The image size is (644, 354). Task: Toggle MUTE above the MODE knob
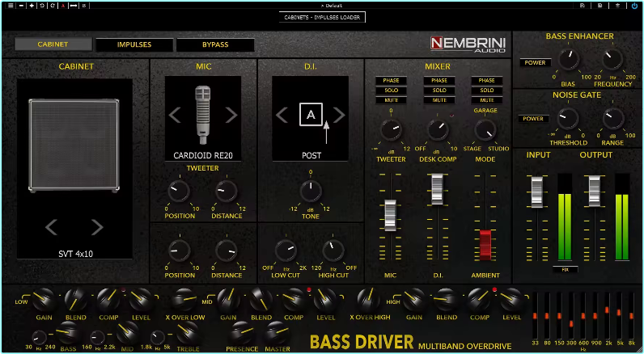point(487,100)
